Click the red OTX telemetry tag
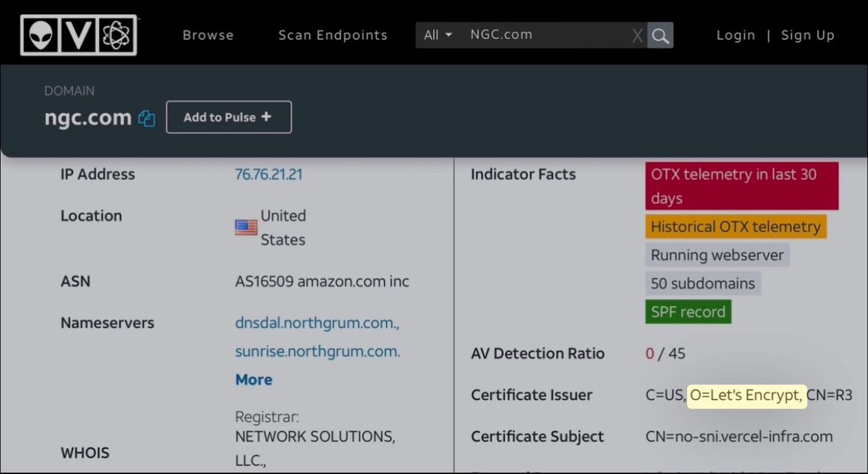The height and width of the screenshot is (474, 868). pyautogui.click(x=741, y=186)
